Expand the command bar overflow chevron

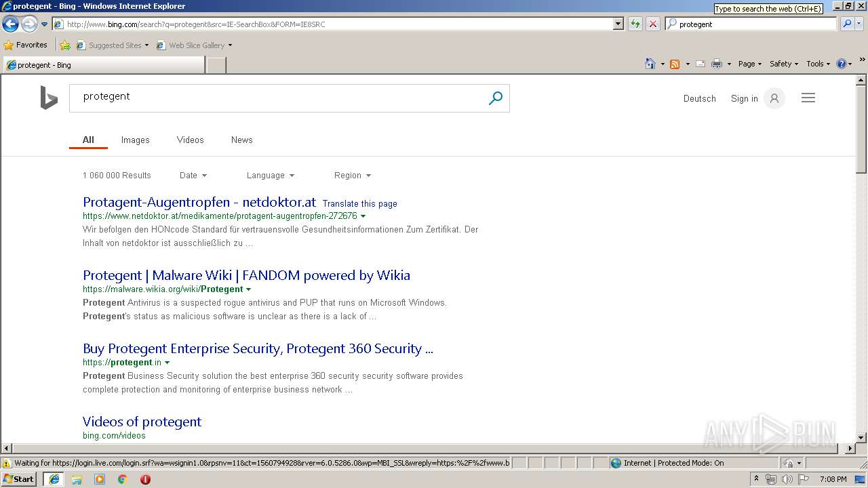pyautogui.click(x=863, y=60)
